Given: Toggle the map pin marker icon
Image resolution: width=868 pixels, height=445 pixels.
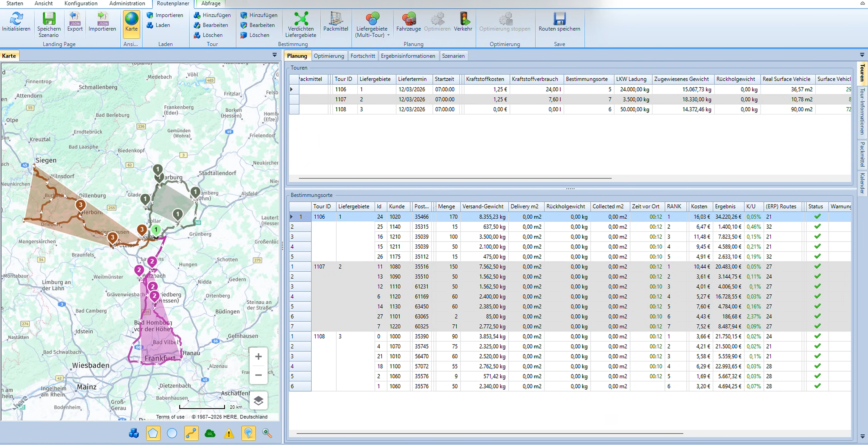Looking at the screenshot, I should [248, 433].
